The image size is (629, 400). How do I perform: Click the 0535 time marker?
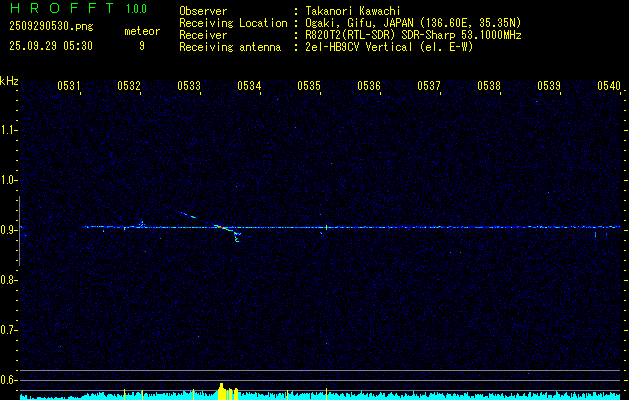(x=309, y=85)
